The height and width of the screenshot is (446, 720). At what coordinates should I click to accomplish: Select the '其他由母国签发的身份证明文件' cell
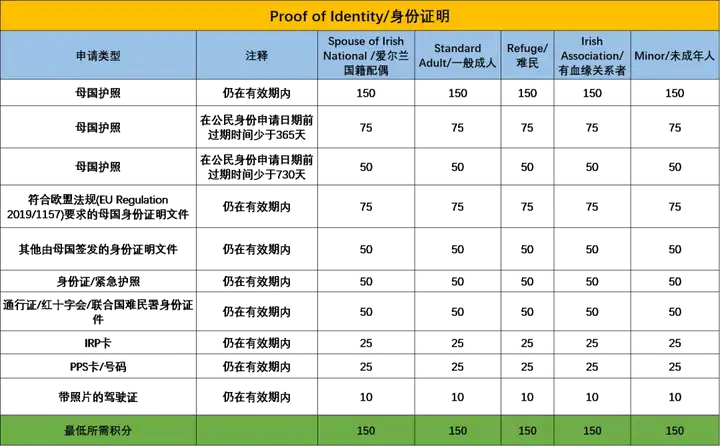click(98, 249)
